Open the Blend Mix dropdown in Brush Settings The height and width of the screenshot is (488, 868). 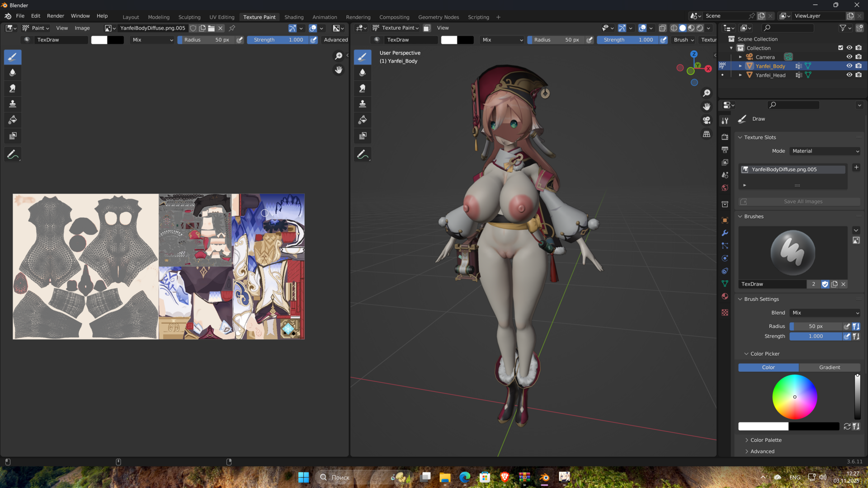825,313
